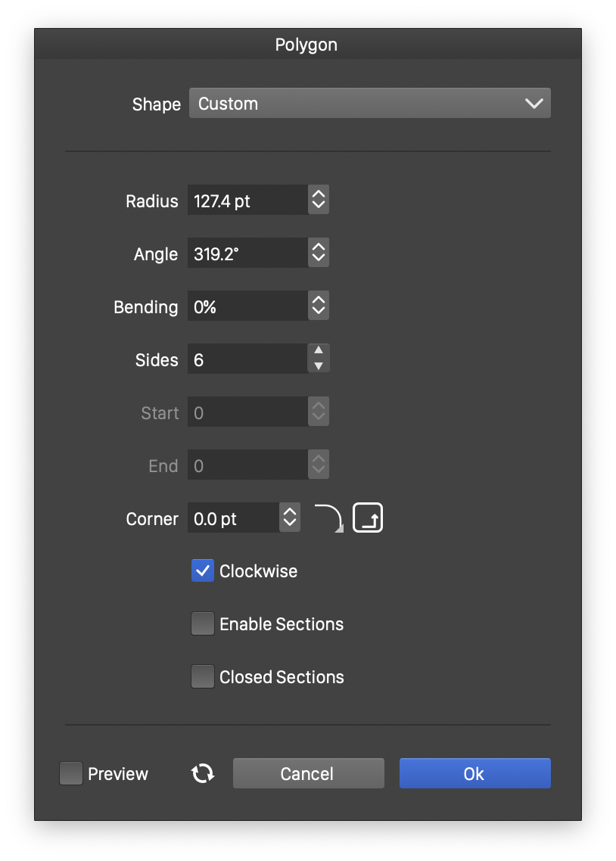Increase the Sides count with up arrow
Viewport: 616px width, 861px height.
[319, 351]
